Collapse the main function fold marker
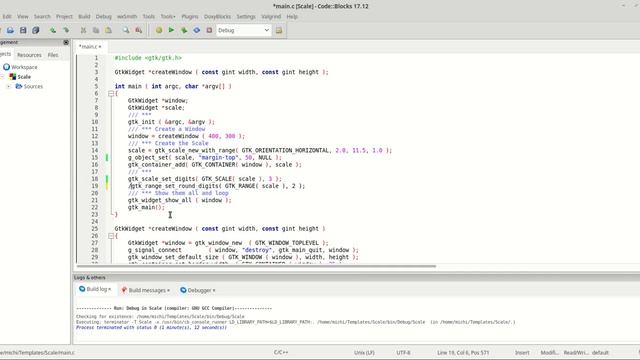This screenshot has width=640, height=360. tap(111, 93)
